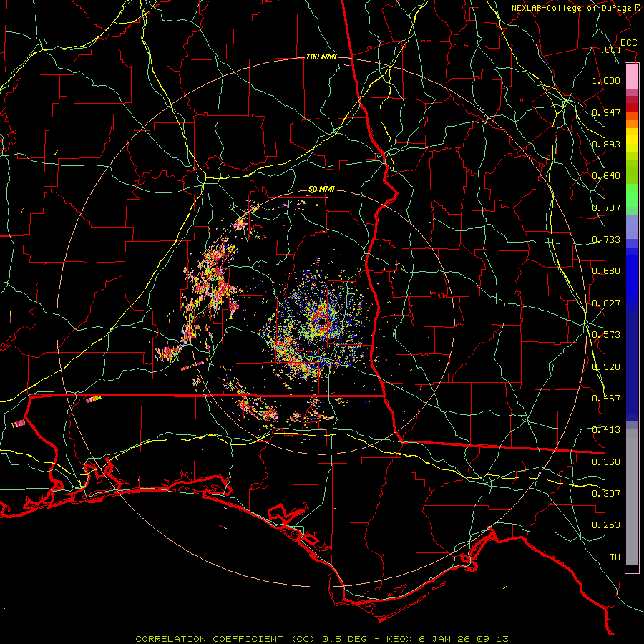
Task: Click the 0.733 legend value
Action: coord(606,240)
